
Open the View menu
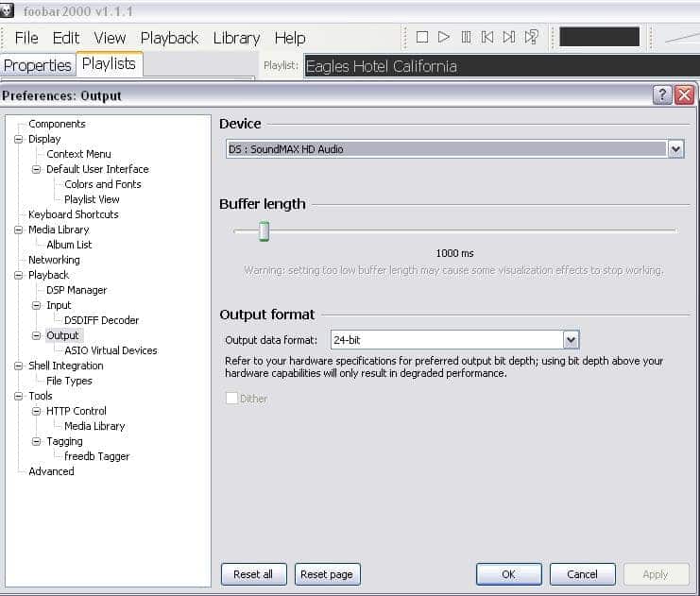tap(110, 38)
